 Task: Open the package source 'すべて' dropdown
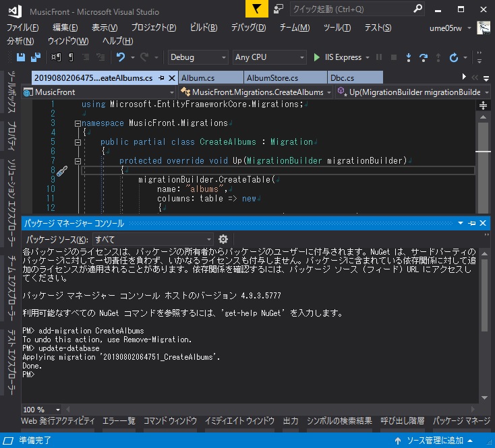(153, 240)
